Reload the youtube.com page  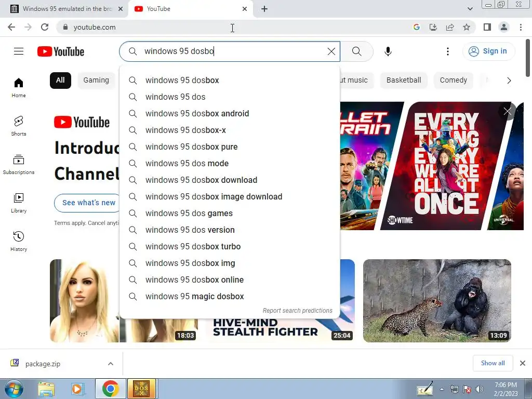click(45, 27)
